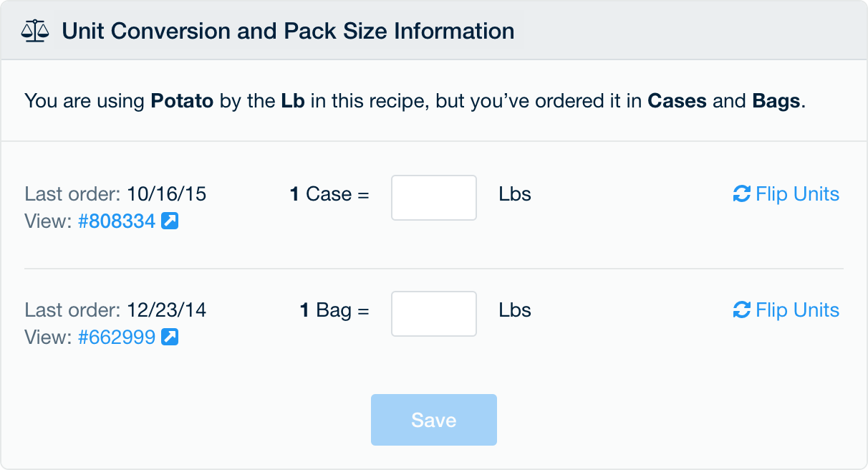
Task: Click the Lbs unit label in the Bag row
Action: pyautogui.click(x=515, y=310)
